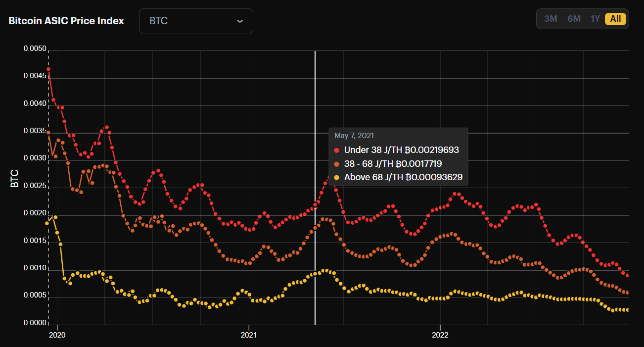Click the red data point on the white crosshair
The height and width of the screenshot is (347, 644).
coord(315,204)
